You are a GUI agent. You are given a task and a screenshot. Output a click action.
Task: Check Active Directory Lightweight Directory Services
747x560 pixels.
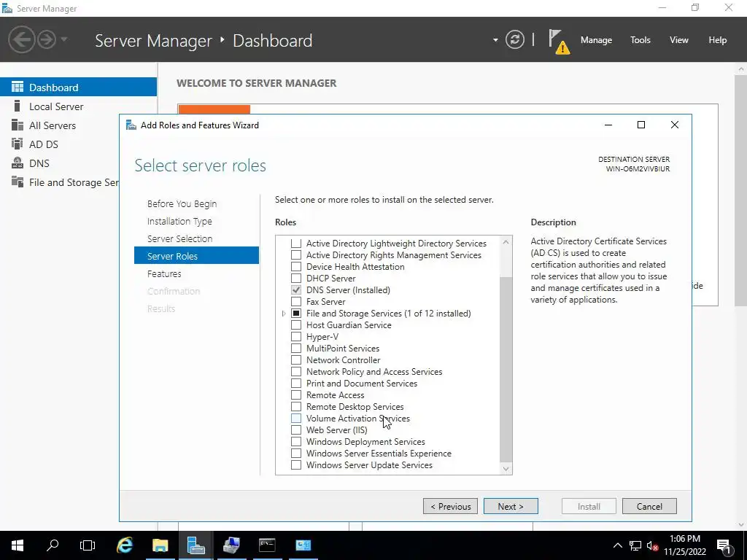[296, 244]
